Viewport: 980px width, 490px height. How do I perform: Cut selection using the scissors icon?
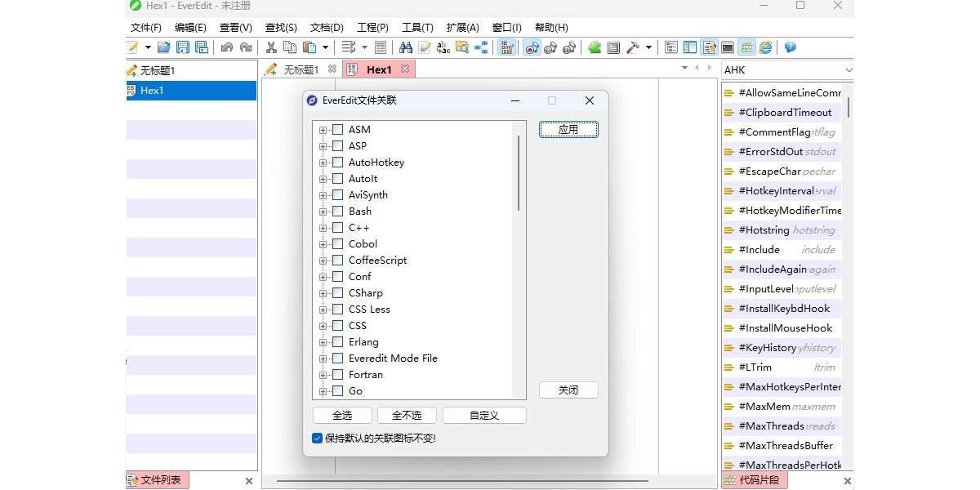pyautogui.click(x=271, y=47)
